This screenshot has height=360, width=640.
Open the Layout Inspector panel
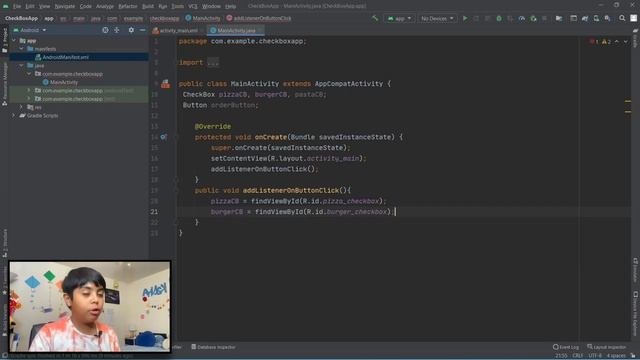click(607, 347)
